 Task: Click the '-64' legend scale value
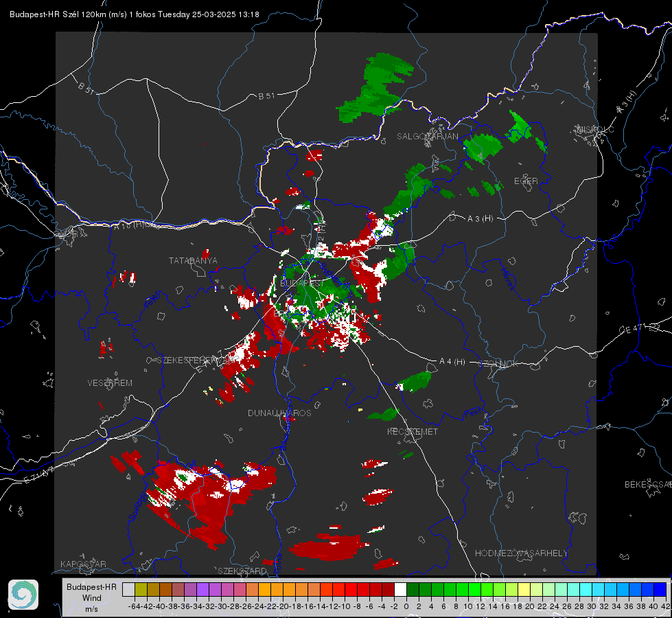click(135, 606)
